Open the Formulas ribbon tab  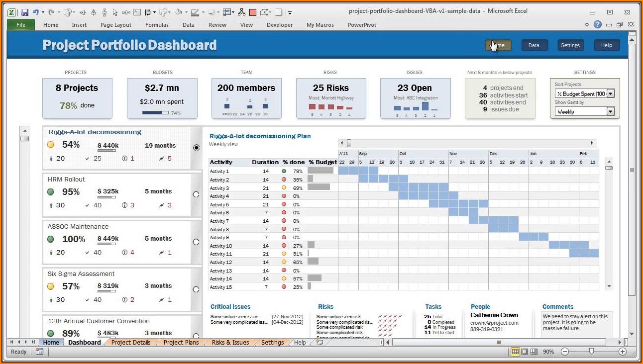click(x=156, y=25)
